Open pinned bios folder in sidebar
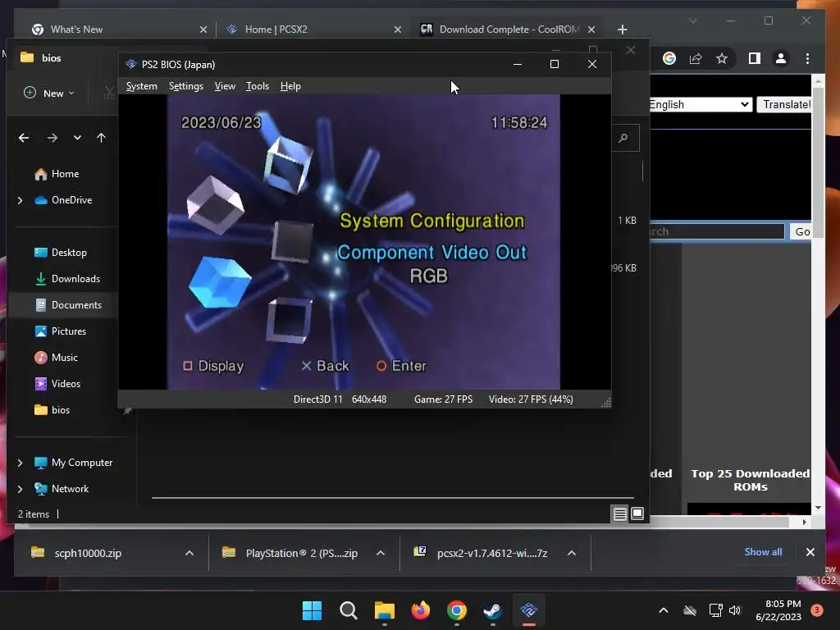Image resolution: width=840 pixels, height=630 pixels. point(60,410)
